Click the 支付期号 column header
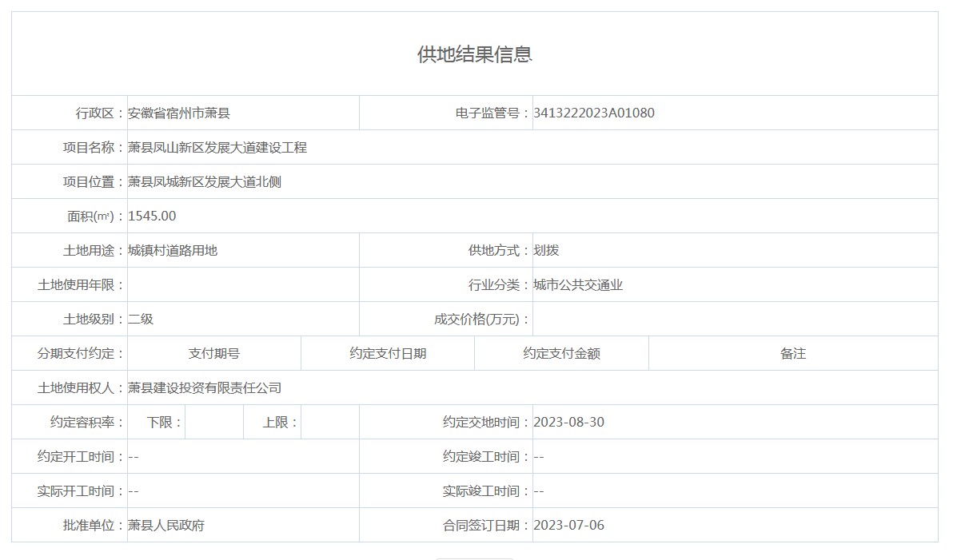 [x=214, y=354]
